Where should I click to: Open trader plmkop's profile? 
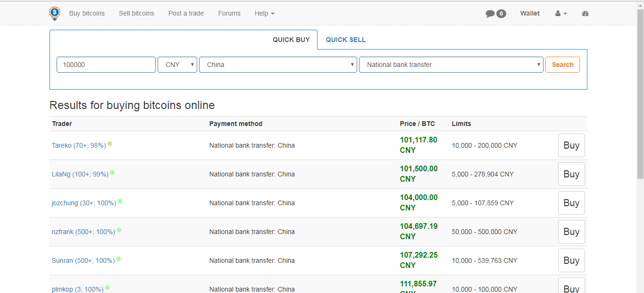point(77,289)
